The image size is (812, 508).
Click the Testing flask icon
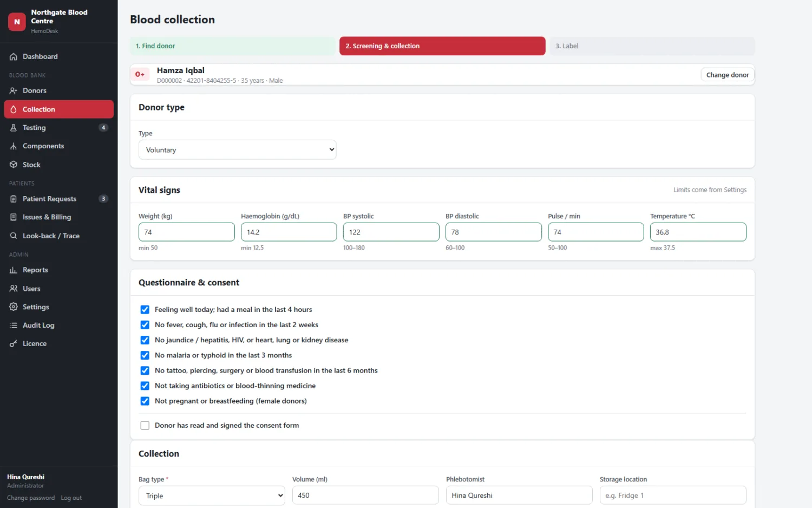coord(14,128)
